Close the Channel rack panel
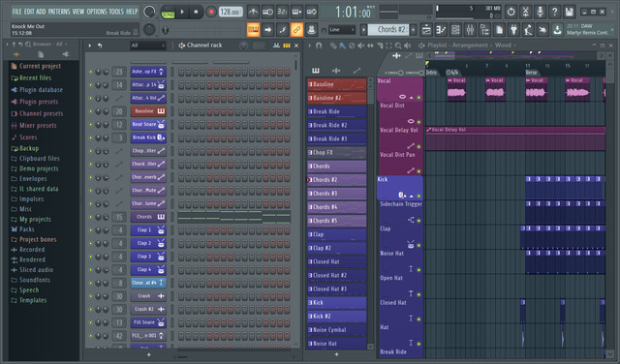Viewport: 620px width, 364px height. 296,45
